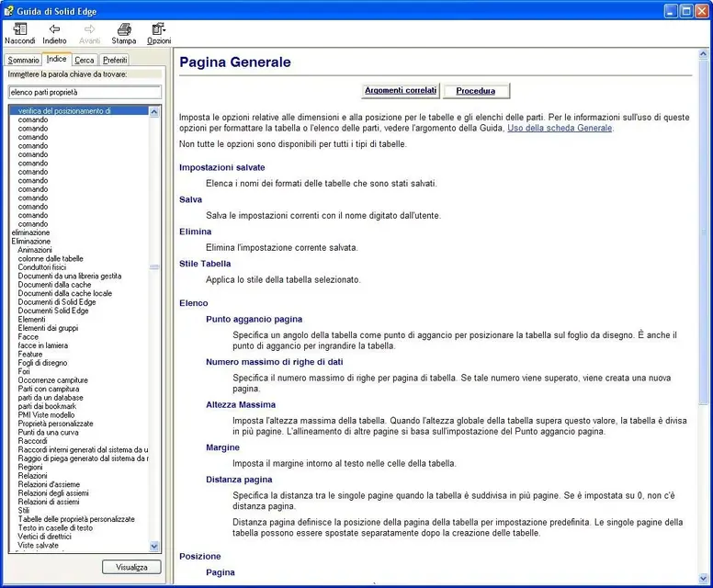
Task: Select the lowercase 'eliminazione' index entry
Action: pyautogui.click(x=30, y=232)
